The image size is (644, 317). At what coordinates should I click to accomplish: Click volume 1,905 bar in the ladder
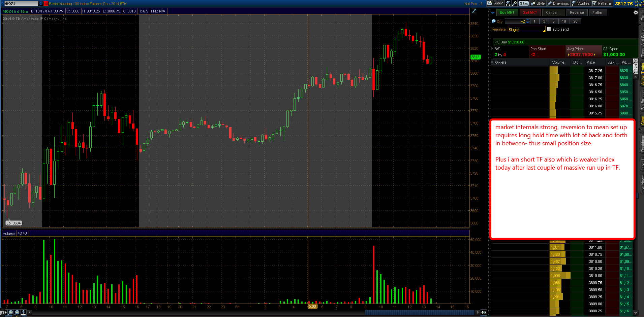click(560, 276)
